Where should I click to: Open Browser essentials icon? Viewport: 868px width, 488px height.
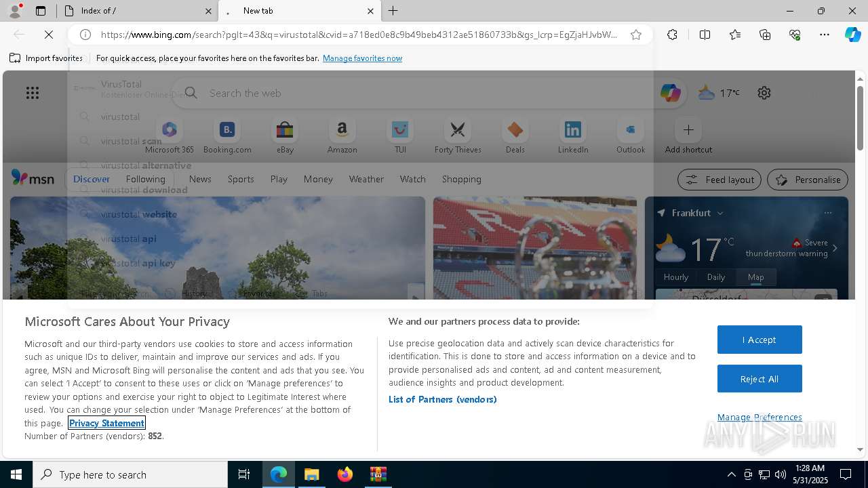click(x=795, y=35)
